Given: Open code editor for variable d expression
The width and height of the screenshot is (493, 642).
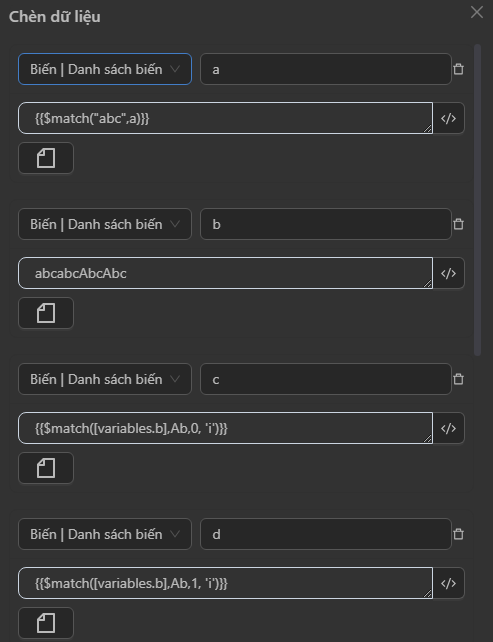Looking at the screenshot, I should (449, 583).
